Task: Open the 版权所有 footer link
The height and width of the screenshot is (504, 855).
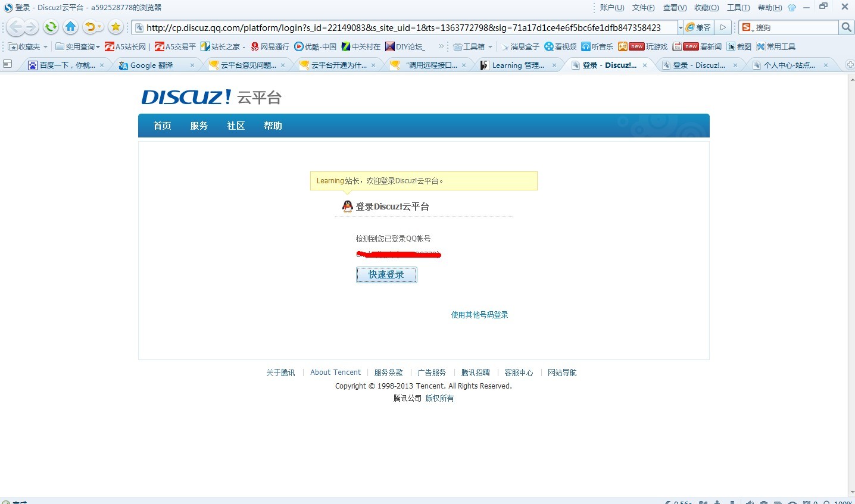Action: tap(439, 398)
